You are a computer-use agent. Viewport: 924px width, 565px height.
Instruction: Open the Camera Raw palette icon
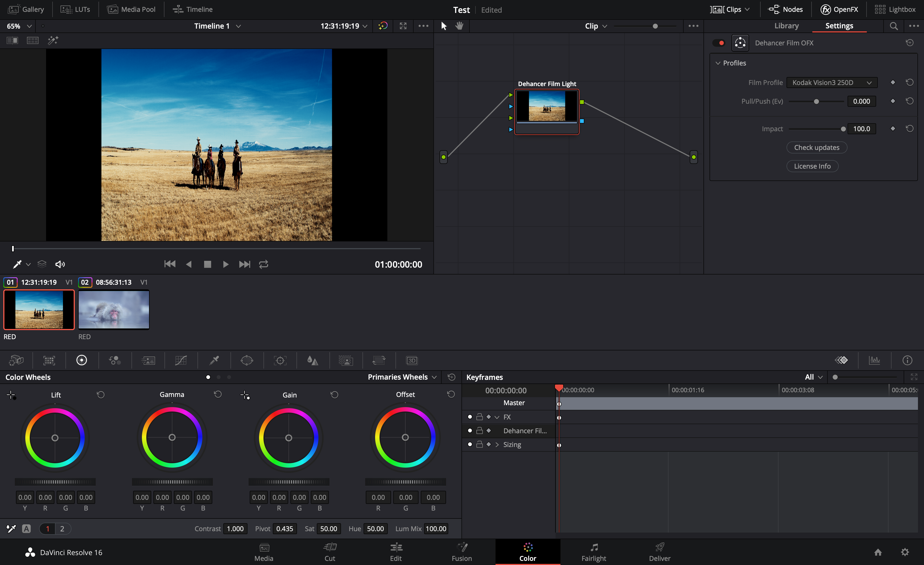(x=16, y=361)
